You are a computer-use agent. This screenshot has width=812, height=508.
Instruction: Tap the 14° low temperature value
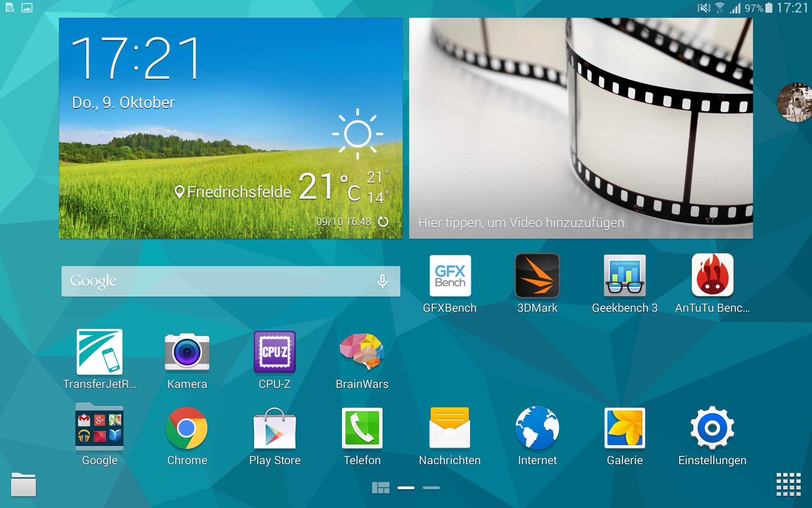point(378,197)
